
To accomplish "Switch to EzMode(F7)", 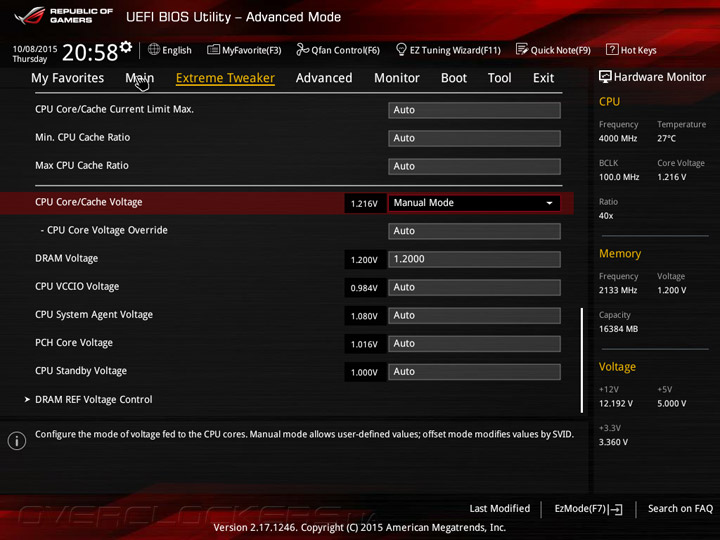I will tap(580, 509).
